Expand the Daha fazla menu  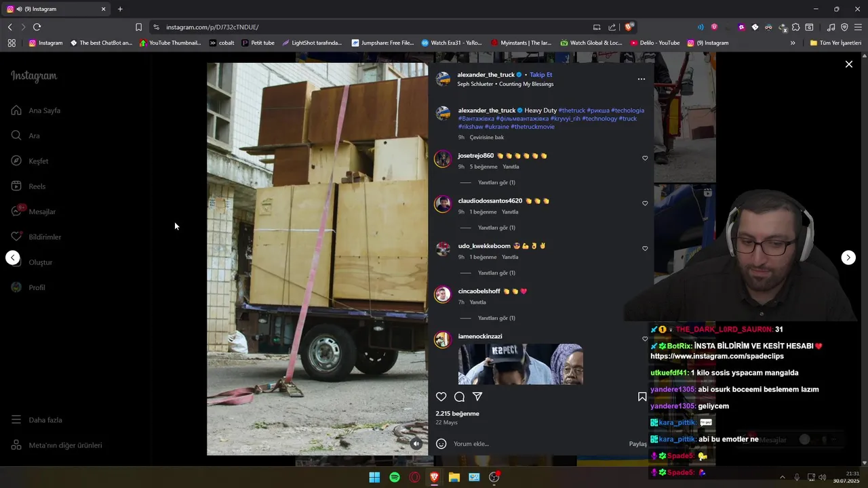point(37,420)
